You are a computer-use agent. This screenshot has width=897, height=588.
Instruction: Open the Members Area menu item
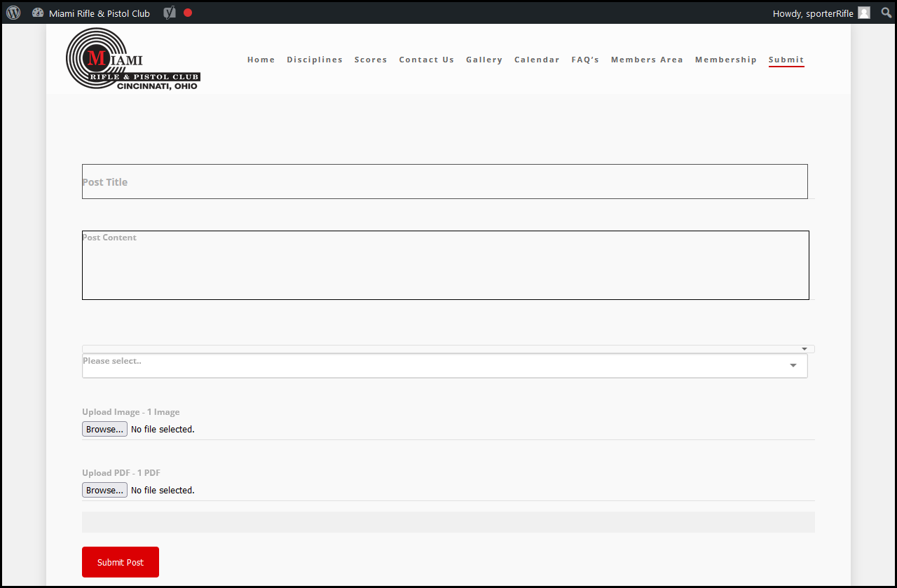(x=647, y=60)
